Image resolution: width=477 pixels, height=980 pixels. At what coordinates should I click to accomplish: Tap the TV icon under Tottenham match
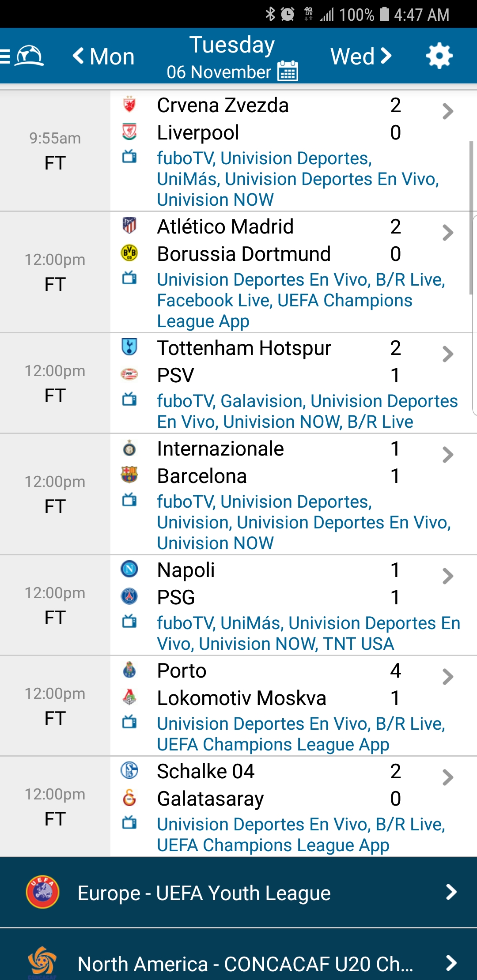point(129,400)
